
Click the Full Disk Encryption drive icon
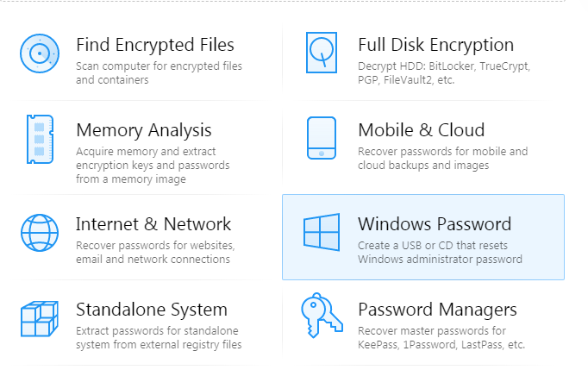click(x=322, y=53)
